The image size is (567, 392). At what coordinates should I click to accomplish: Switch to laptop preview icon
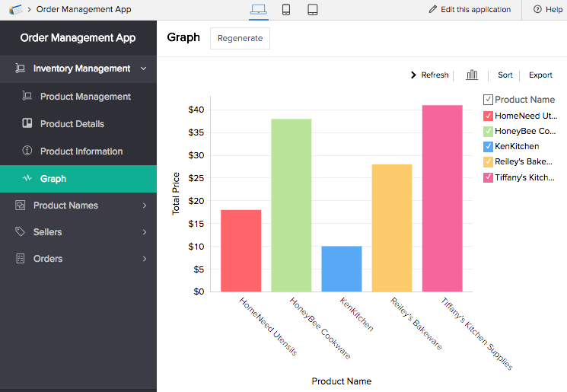tap(259, 9)
